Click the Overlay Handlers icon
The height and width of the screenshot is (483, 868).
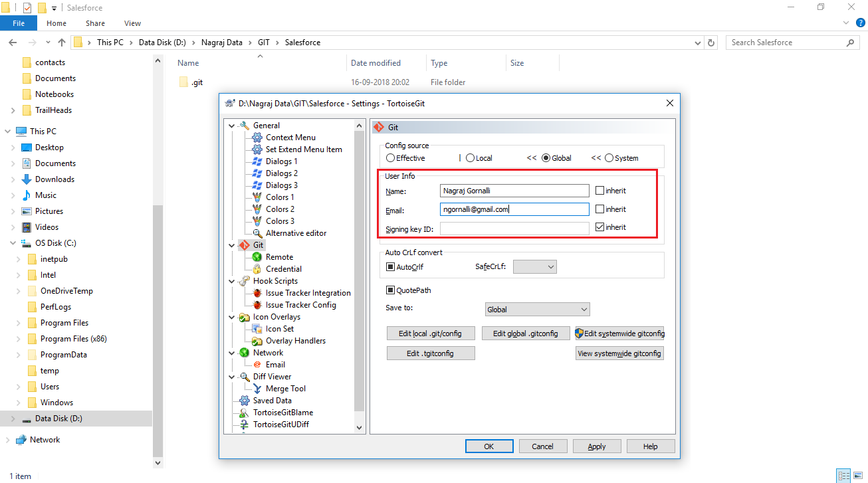click(x=257, y=341)
